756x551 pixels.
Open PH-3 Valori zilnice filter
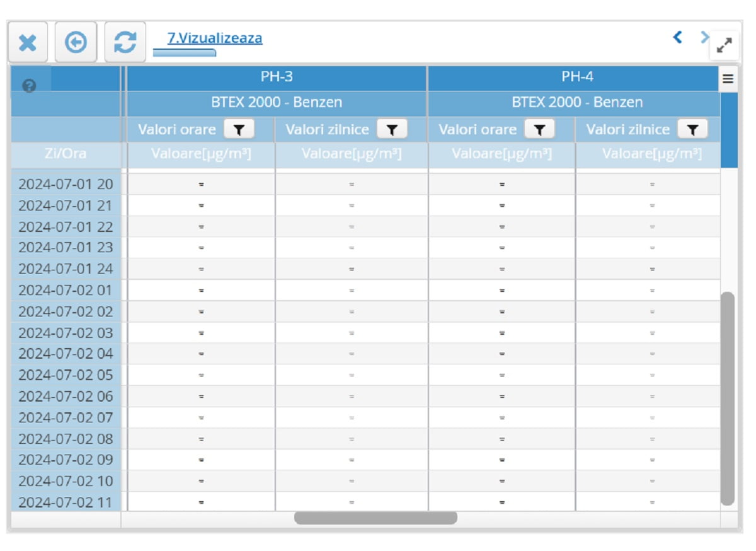(x=392, y=130)
